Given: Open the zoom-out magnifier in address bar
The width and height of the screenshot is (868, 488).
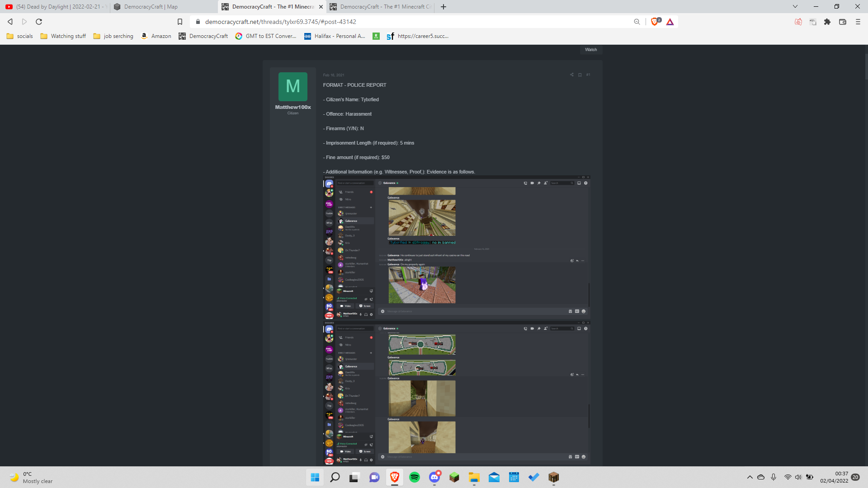Looking at the screenshot, I should click(637, 22).
